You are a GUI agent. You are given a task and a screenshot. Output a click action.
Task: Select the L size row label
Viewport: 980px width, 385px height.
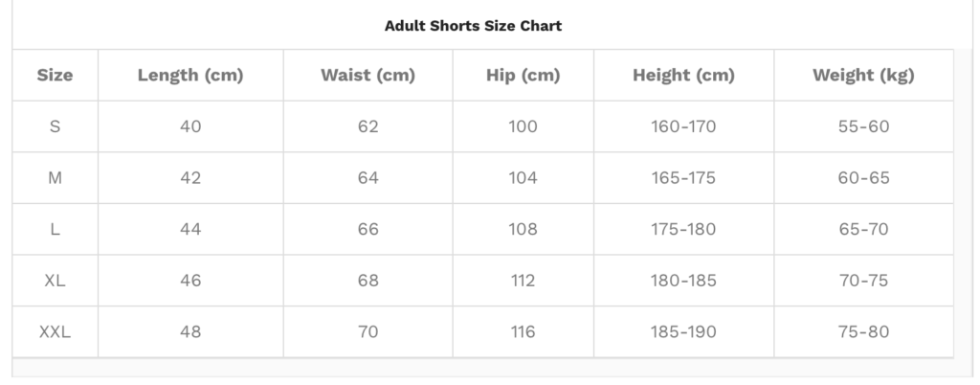(55, 230)
